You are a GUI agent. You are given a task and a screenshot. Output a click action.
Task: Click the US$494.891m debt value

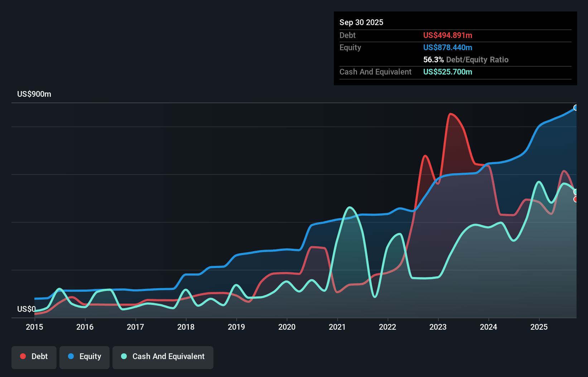click(448, 35)
